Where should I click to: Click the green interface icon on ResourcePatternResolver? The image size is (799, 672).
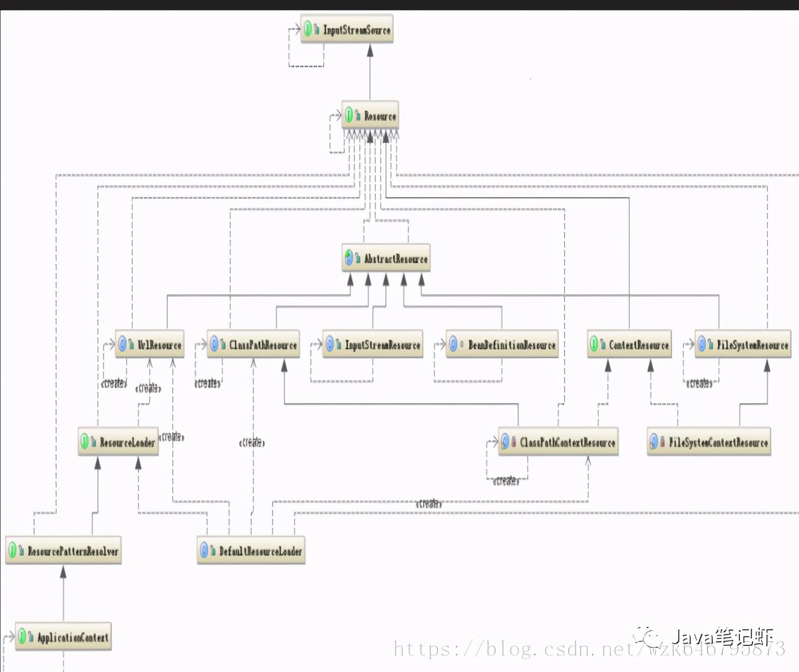tap(13, 551)
